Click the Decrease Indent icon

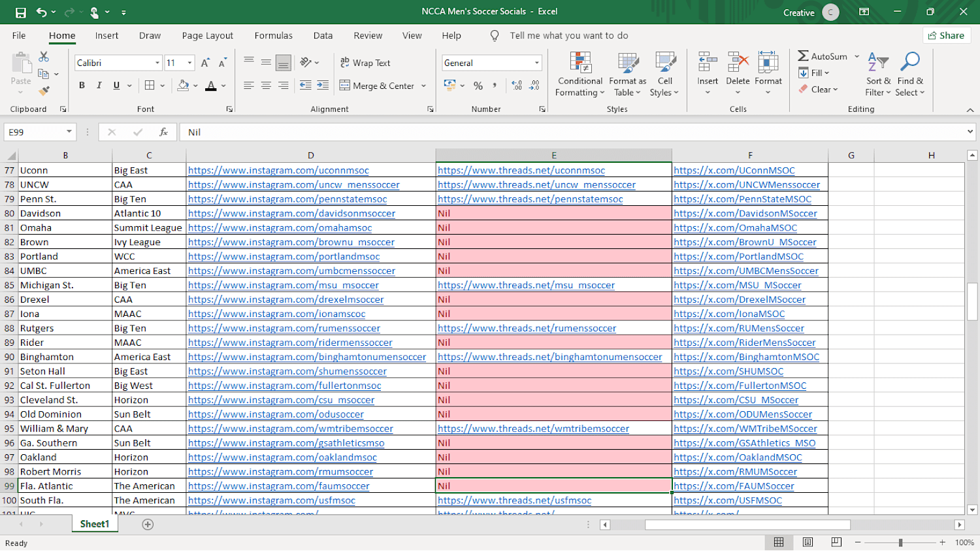pyautogui.click(x=305, y=85)
